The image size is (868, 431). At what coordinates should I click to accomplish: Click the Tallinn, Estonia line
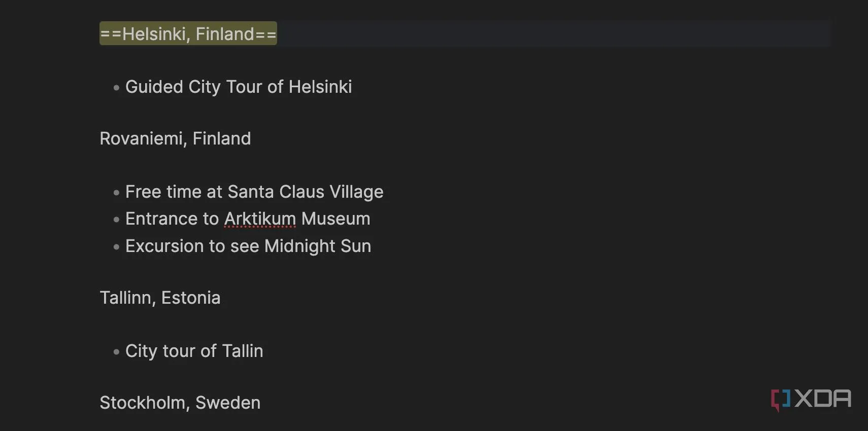[x=160, y=298]
